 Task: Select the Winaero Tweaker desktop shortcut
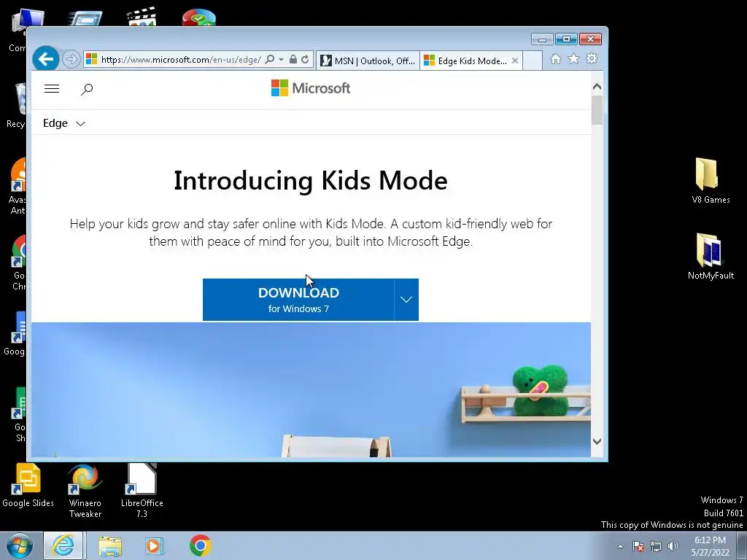pos(85,491)
